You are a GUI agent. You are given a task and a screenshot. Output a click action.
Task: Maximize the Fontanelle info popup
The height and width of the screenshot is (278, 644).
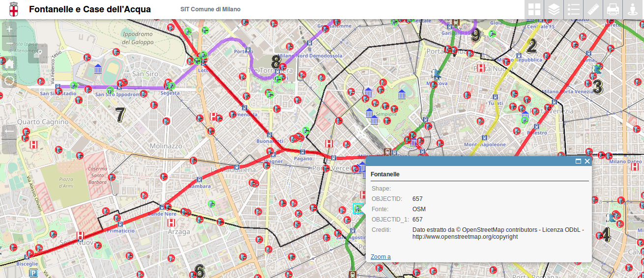pyautogui.click(x=578, y=161)
